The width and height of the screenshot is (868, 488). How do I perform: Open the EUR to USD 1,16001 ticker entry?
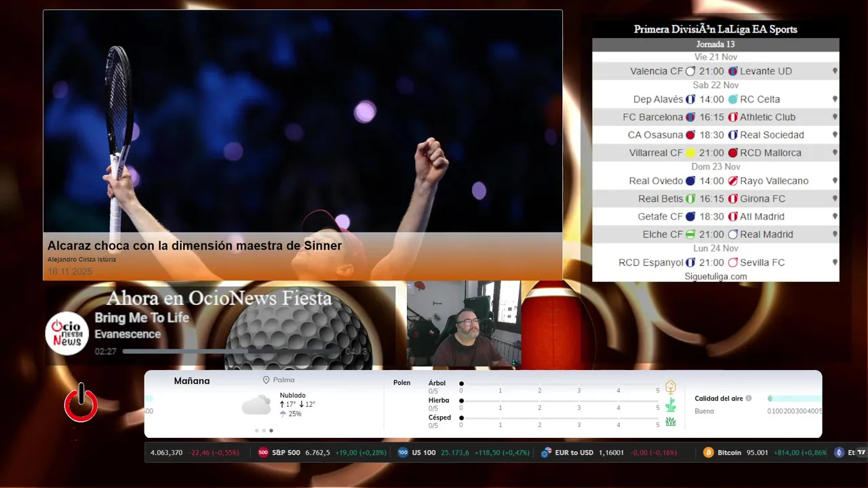tap(609, 453)
